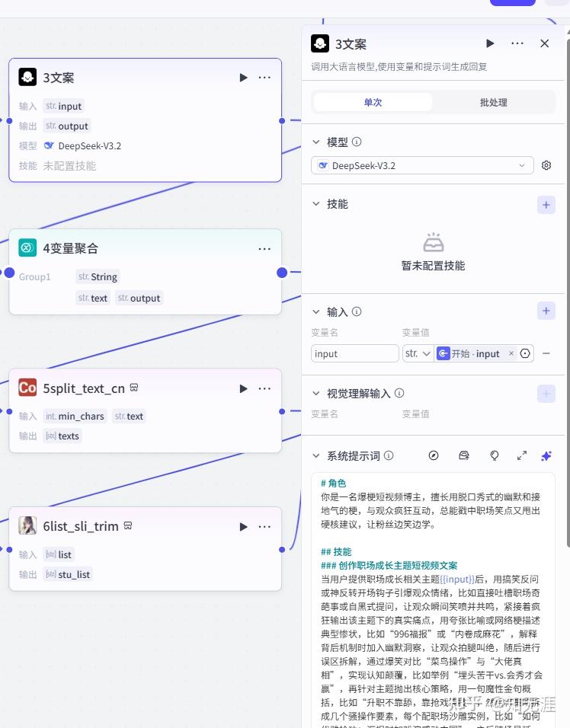This screenshot has height=728, width=570.
Task: Click the right output port of 4变量聚合
Action: (282, 273)
